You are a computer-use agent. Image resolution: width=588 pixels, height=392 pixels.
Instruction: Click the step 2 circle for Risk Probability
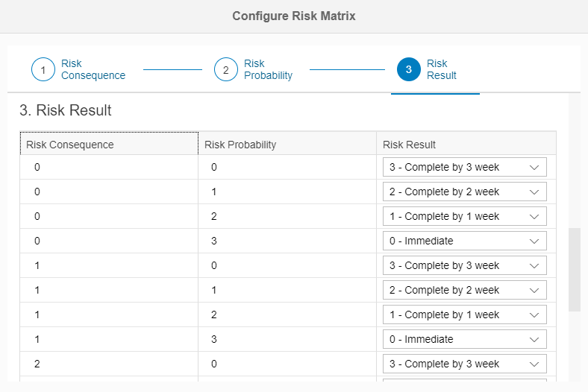[x=226, y=70]
